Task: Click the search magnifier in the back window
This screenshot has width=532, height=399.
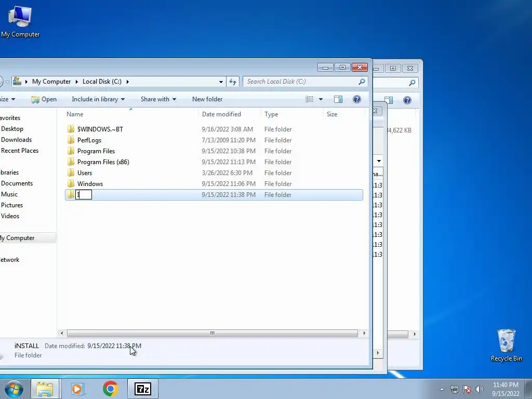Action: click(x=412, y=83)
